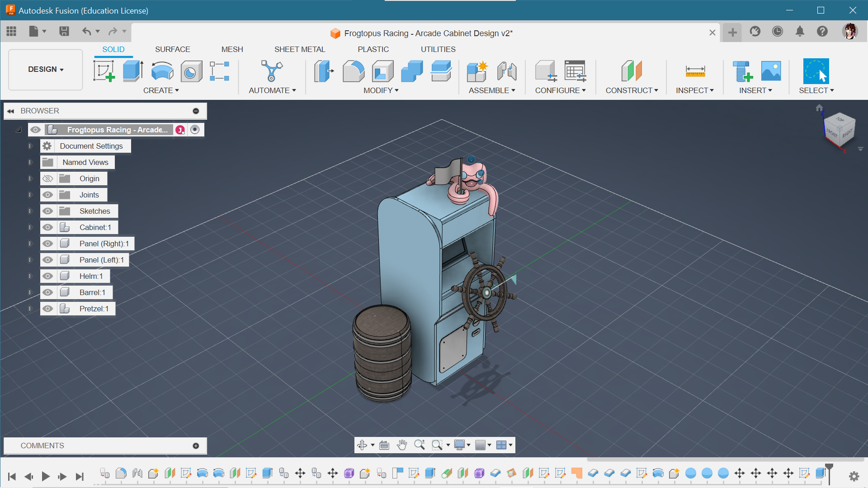Click the ViewCube in the viewport
The image size is (868, 488).
pyautogui.click(x=840, y=130)
